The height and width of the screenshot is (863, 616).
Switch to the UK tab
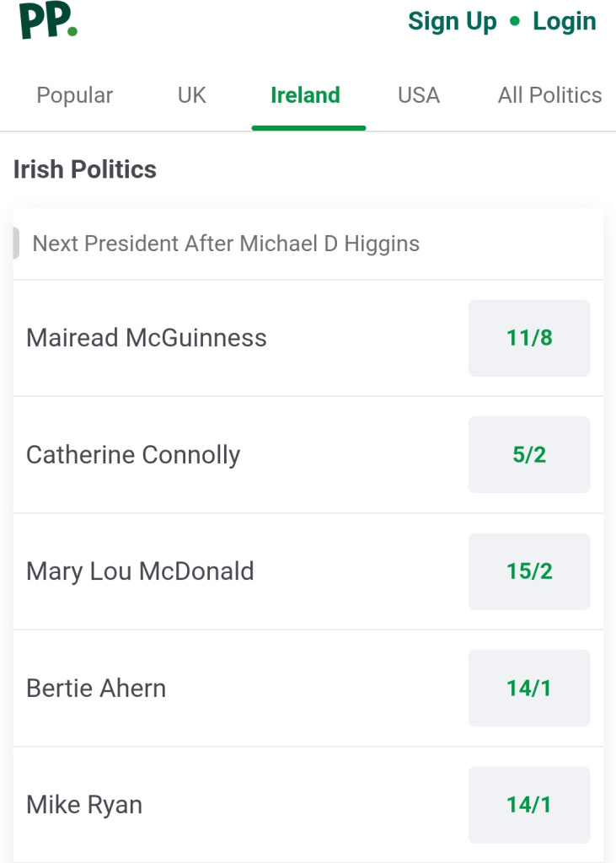[x=192, y=95]
